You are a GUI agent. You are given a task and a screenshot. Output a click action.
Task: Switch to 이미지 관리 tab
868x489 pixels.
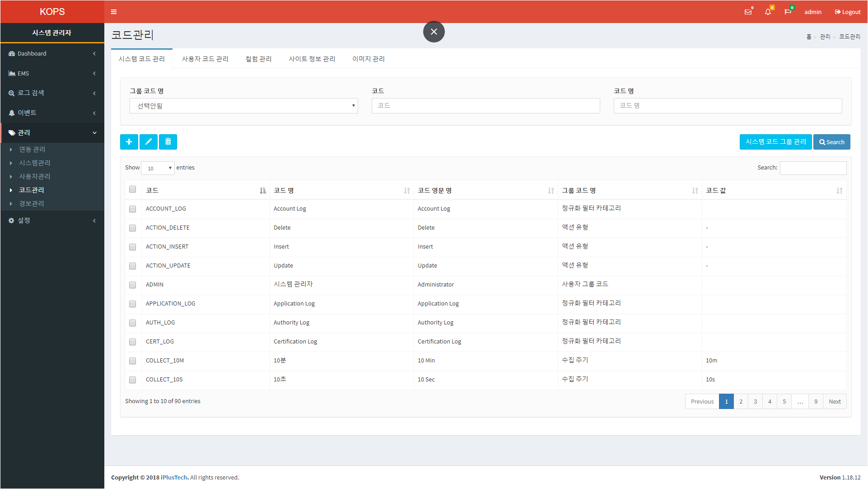pyautogui.click(x=368, y=59)
